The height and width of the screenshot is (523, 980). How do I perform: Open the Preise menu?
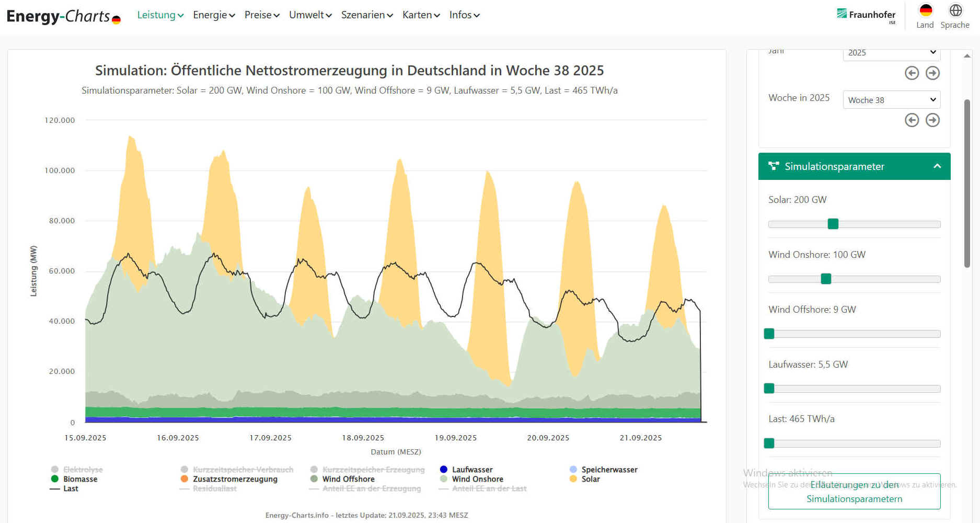pos(262,15)
